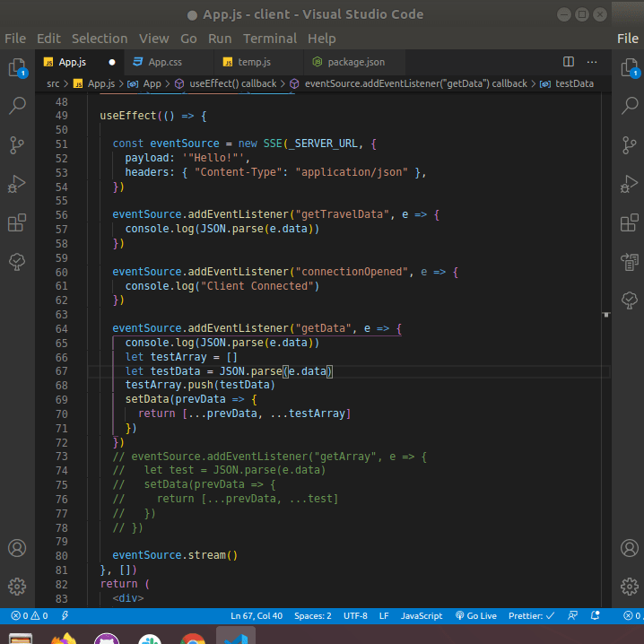Screen dimensions: 644x644
Task: Open Firefox from the dock
Action: click(x=64, y=639)
